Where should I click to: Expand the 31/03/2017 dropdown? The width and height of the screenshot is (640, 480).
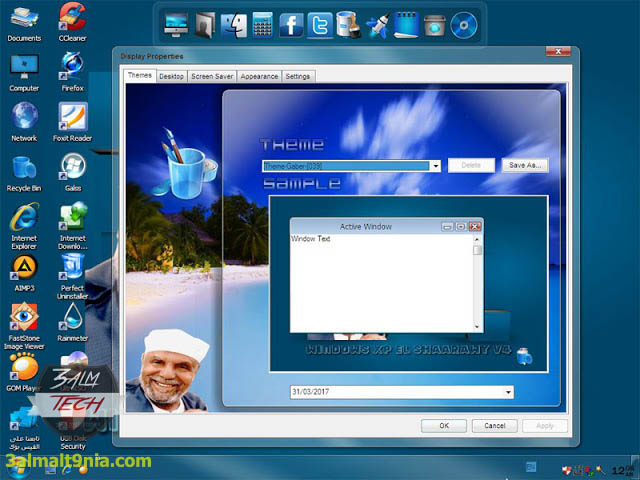[x=508, y=392]
